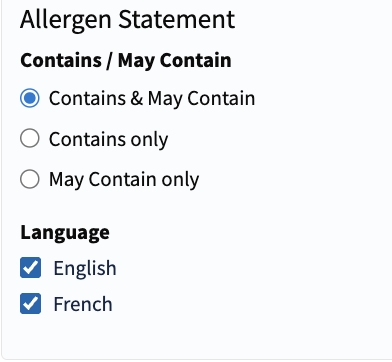Click the 'Contains & May Contain' label text

[x=152, y=99]
